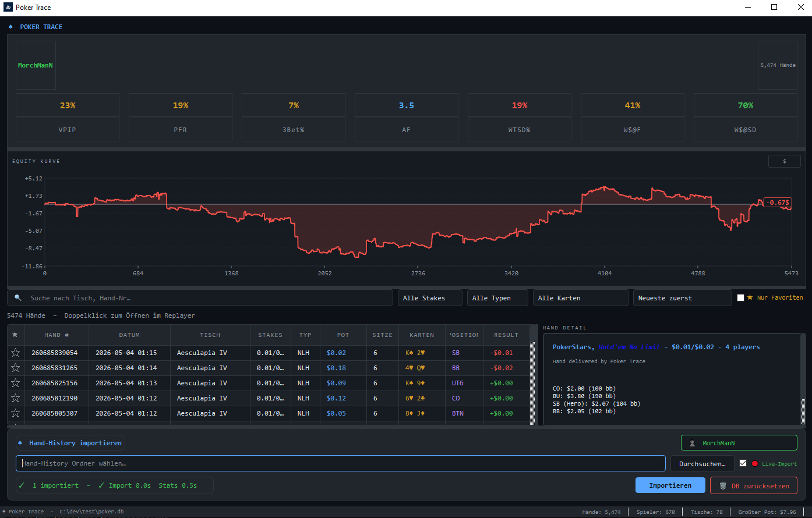The image size is (812, 518).
Task: Sort by KARTEN column header
Action: [422, 335]
